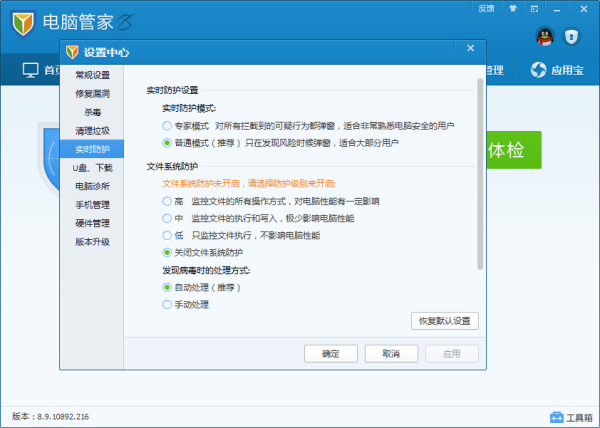Image resolution: width=600 pixels, height=428 pixels.
Task: Select the 电脑诊所 tab
Action: pos(92,186)
